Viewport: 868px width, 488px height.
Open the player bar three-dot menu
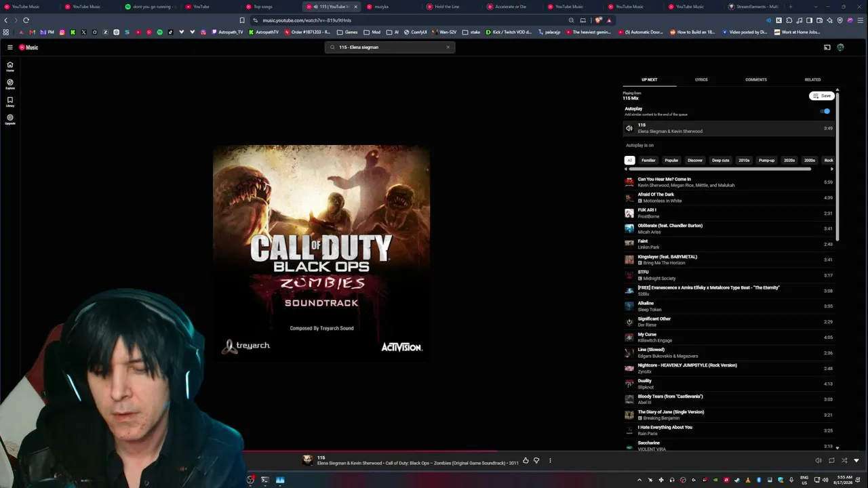[x=550, y=461]
